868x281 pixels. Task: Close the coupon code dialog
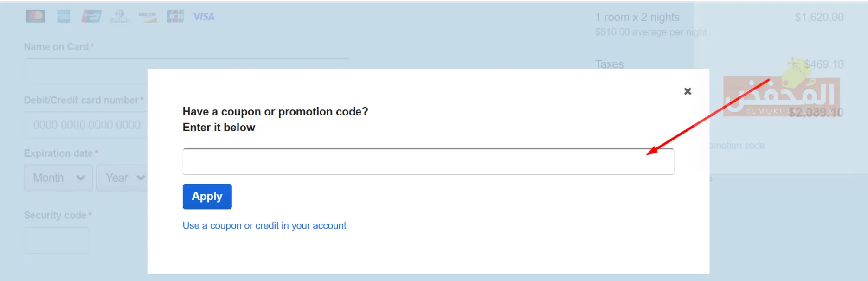point(688,91)
